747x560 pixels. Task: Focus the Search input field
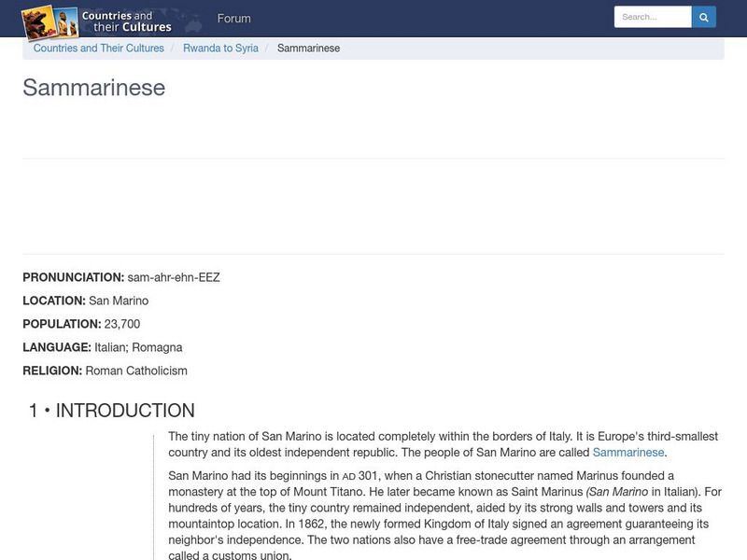click(653, 17)
